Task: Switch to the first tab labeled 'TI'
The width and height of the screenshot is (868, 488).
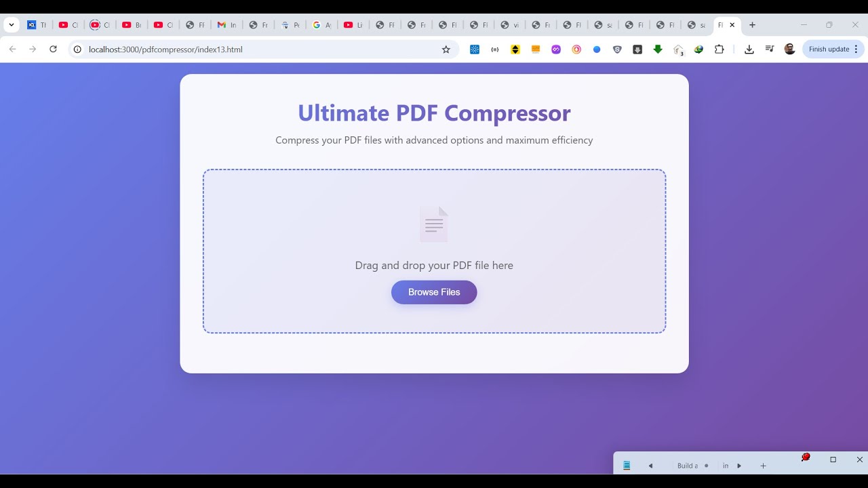Action: tap(37, 25)
